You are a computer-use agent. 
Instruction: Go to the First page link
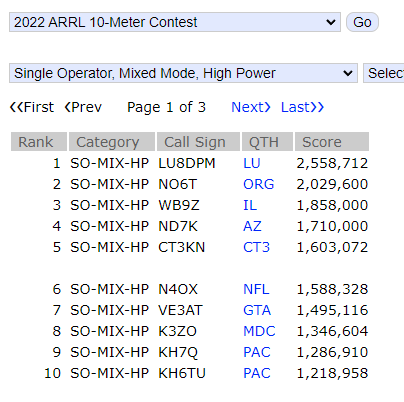tap(32, 107)
